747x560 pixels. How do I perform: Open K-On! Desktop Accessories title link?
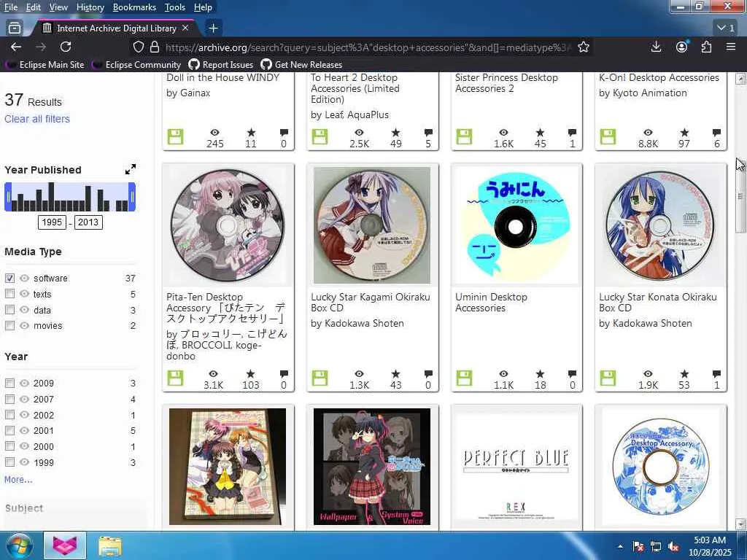[x=659, y=77]
